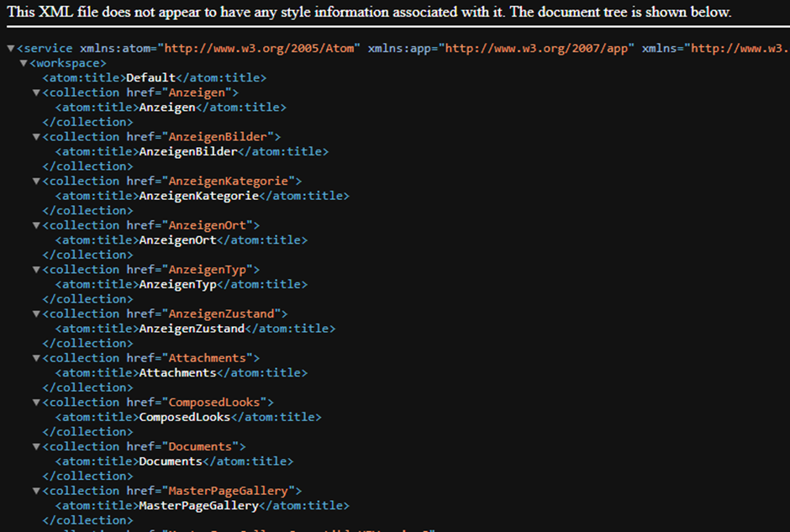Click the Attachments href attribute value
This screenshot has height=532, width=790.
[x=207, y=358]
